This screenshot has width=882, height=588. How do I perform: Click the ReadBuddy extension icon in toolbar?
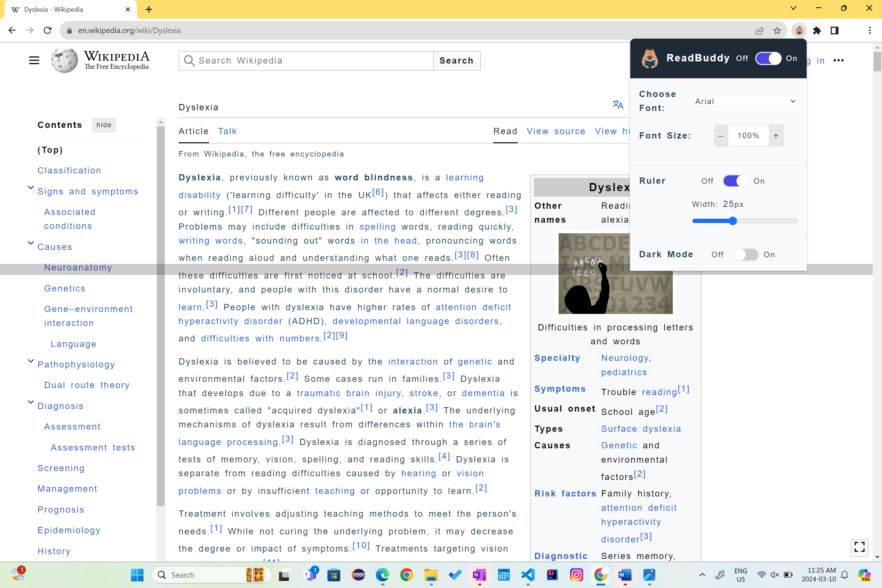[x=799, y=31]
